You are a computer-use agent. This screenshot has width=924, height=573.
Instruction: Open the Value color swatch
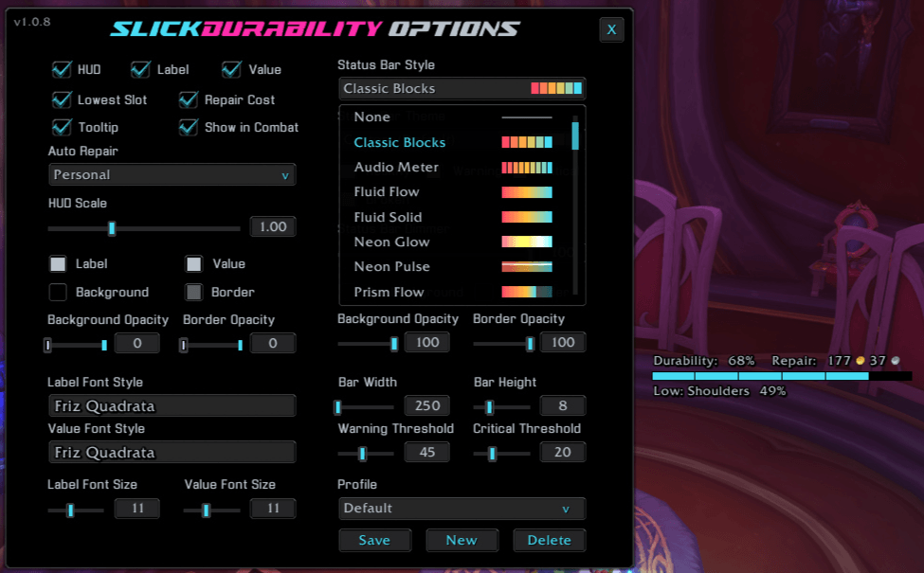click(194, 264)
